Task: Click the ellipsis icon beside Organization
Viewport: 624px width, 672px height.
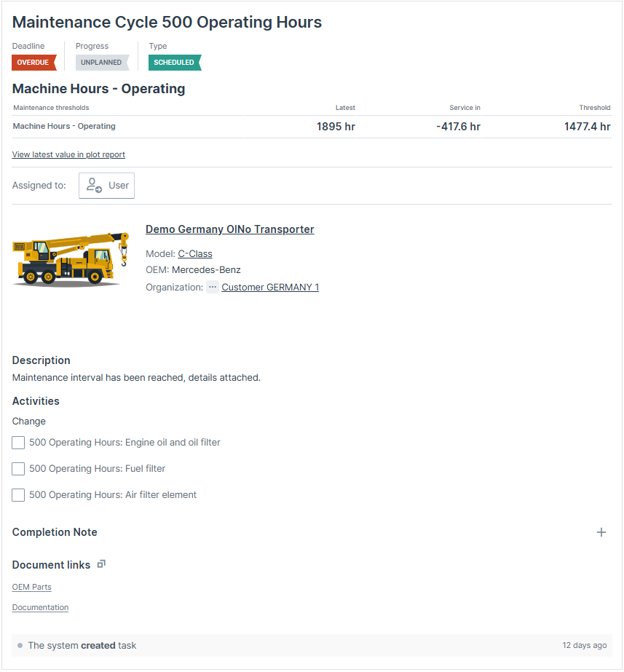Action: point(213,287)
